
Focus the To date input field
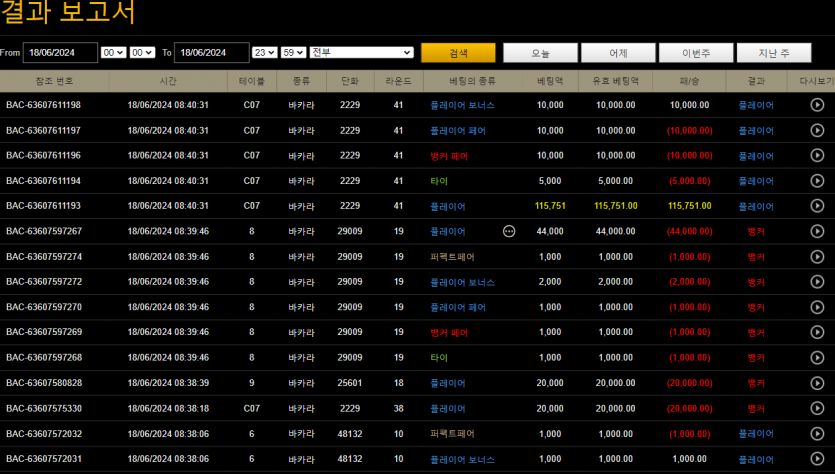click(x=211, y=53)
